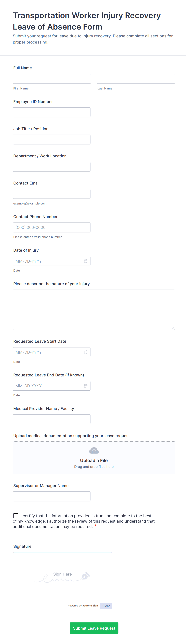
Task: Click Submit Leave Request button
Action: pos(94,628)
